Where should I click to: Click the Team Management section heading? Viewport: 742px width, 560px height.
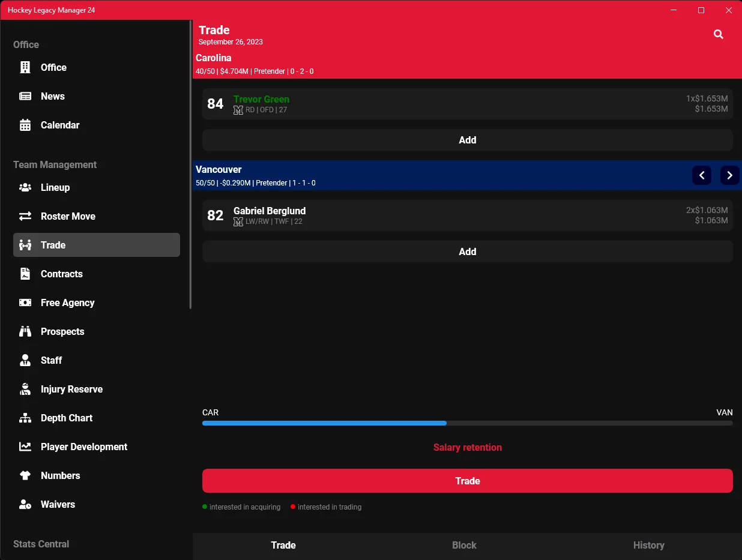(x=55, y=164)
